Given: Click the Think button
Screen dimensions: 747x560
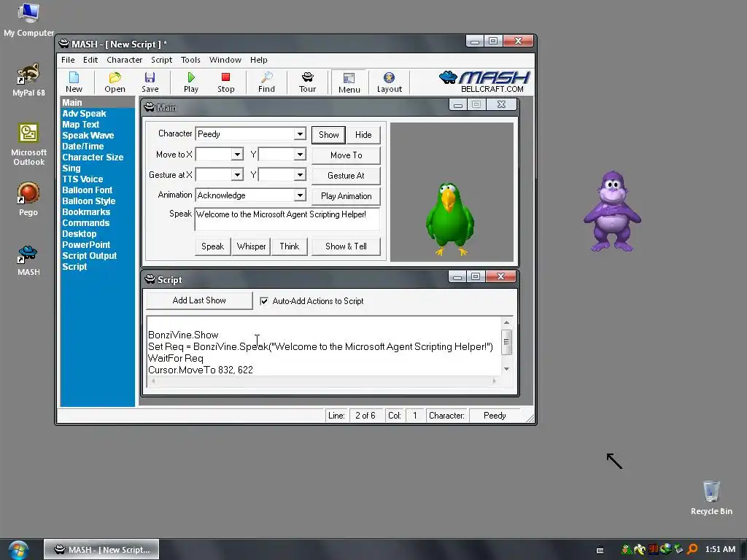Looking at the screenshot, I should 289,246.
